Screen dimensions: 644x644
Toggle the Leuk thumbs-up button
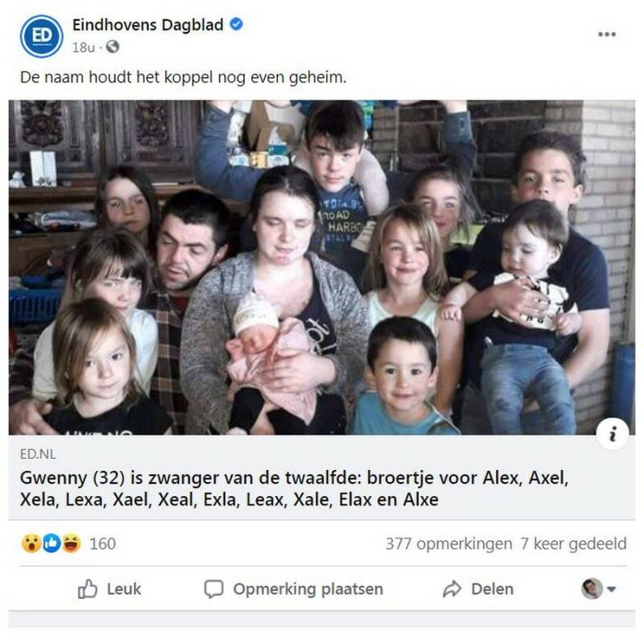point(109,589)
